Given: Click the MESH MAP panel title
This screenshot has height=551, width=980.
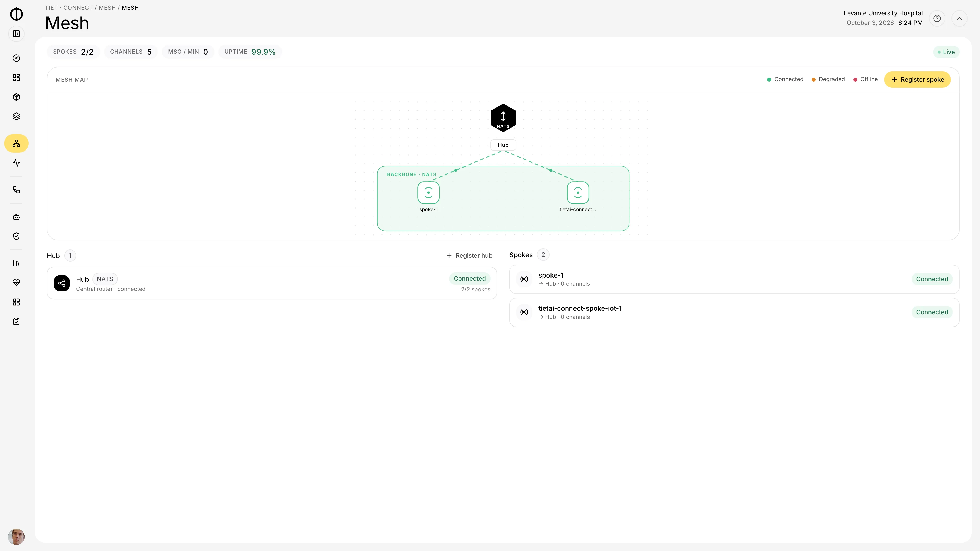Looking at the screenshot, I should pyautogui.click(x=71, y=80).
